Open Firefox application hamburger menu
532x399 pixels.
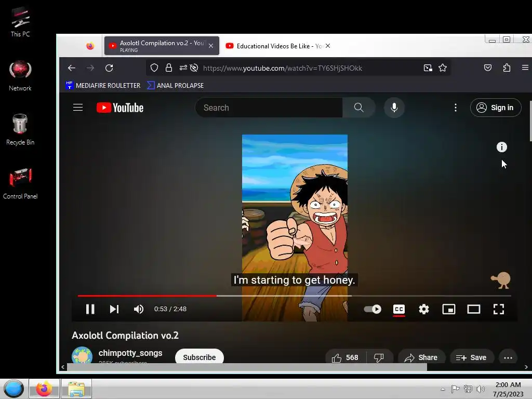[525, 68]
